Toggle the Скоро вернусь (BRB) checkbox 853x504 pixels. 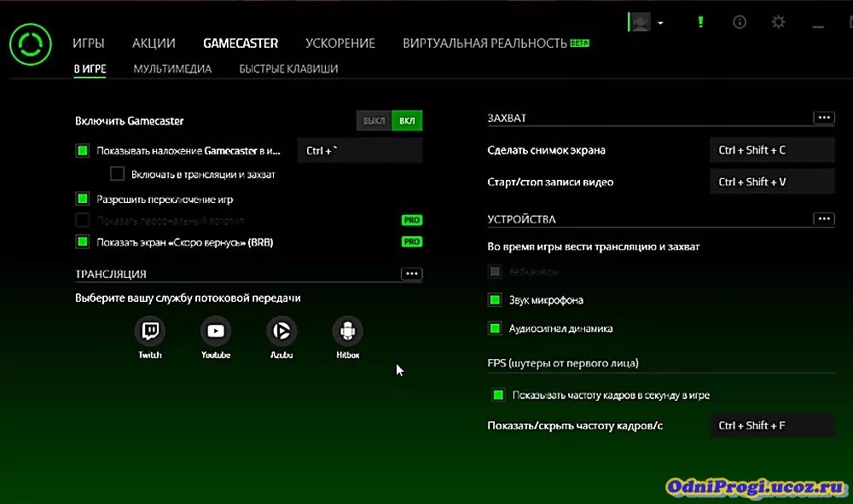pyautogui.click(x=82, y=242)
